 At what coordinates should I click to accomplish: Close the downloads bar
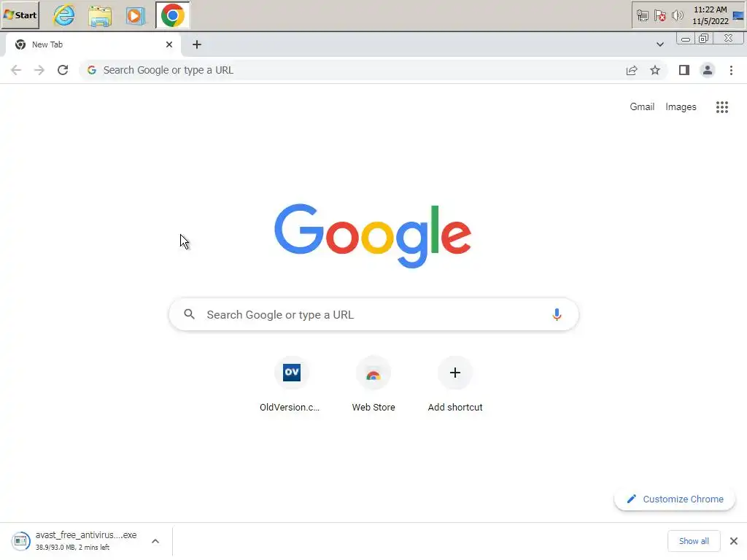[734, 541]
